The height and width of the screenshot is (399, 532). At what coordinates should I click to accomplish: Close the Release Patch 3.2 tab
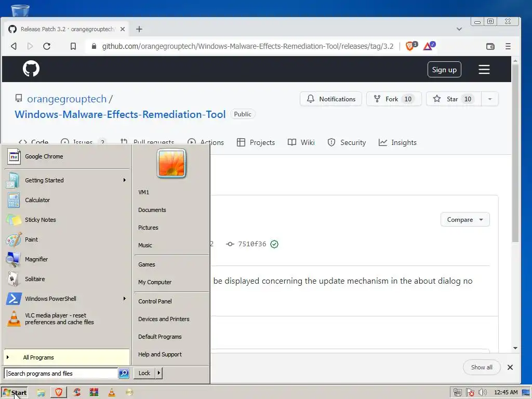pyautogui.click(x=123, y=29)
